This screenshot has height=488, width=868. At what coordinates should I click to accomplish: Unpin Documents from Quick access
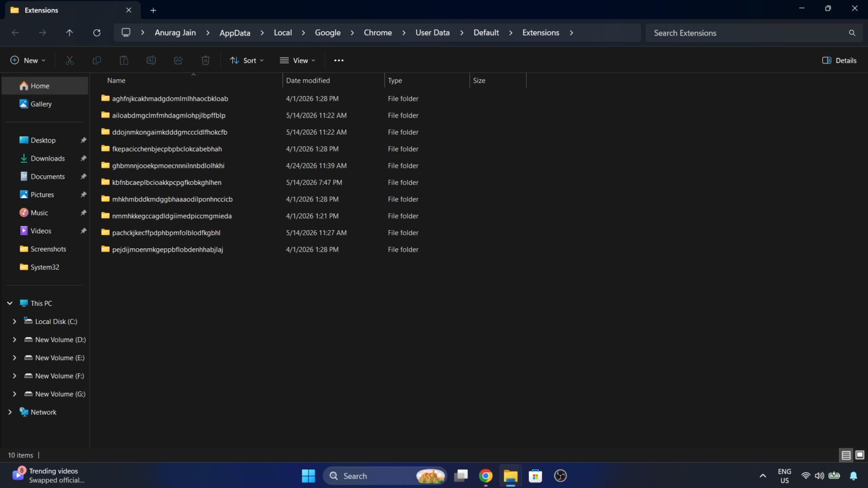84,176
